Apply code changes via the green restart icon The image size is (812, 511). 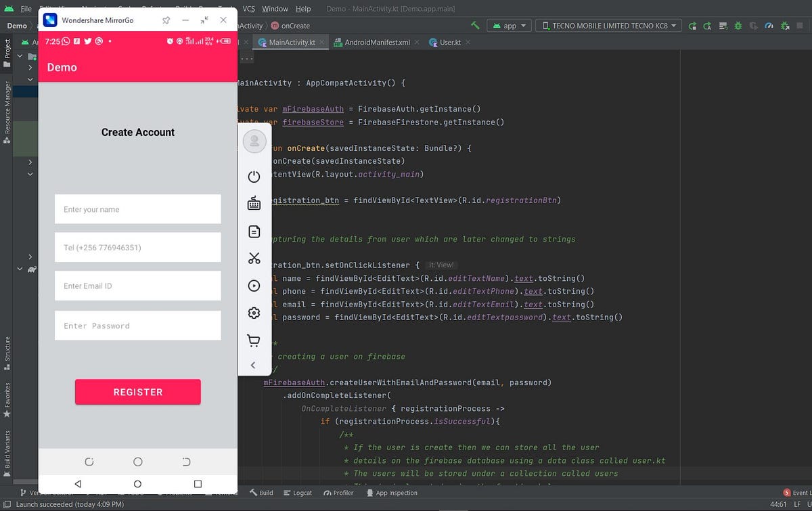693,26
